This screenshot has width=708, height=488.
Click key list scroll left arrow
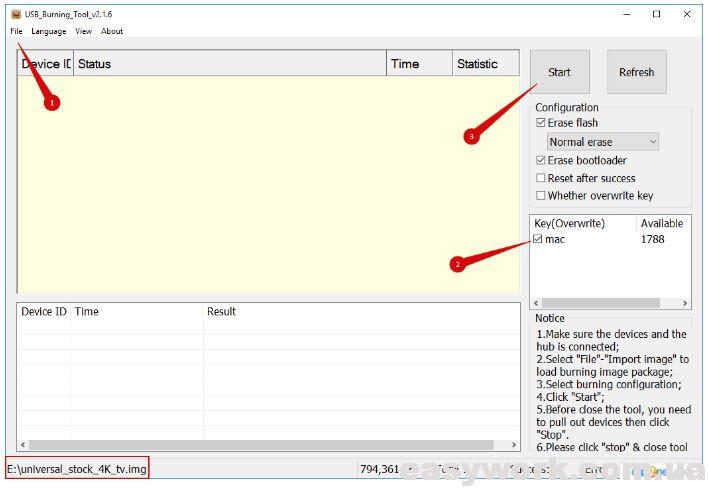[536, 303]
